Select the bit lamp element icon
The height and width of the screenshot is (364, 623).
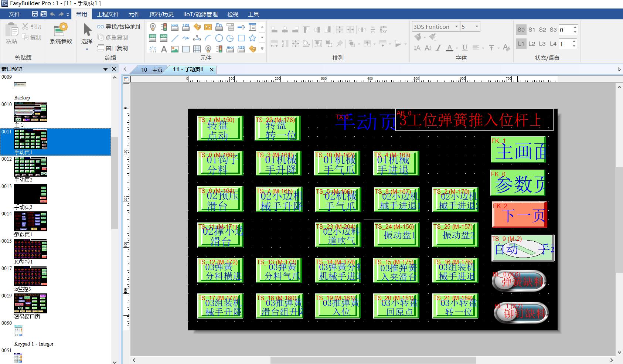153,27
